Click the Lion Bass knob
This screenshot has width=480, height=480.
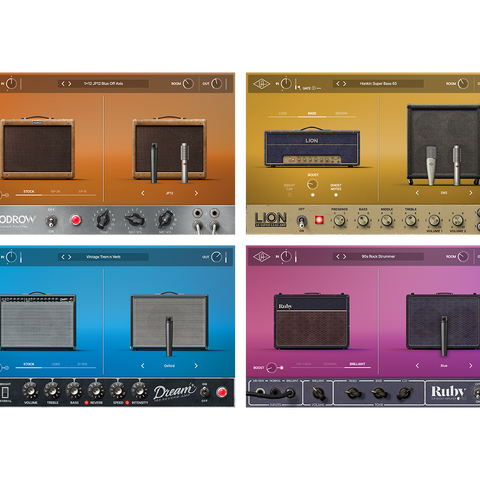point(363,220)
